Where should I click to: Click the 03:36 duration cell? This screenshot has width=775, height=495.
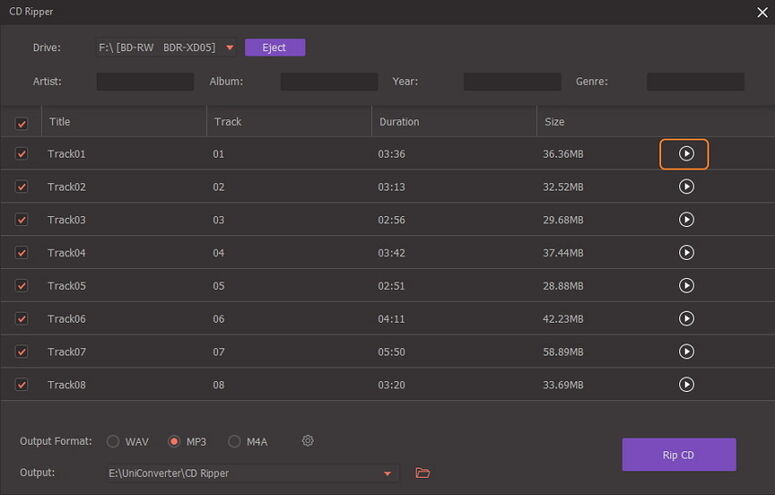tap(391, 154)
